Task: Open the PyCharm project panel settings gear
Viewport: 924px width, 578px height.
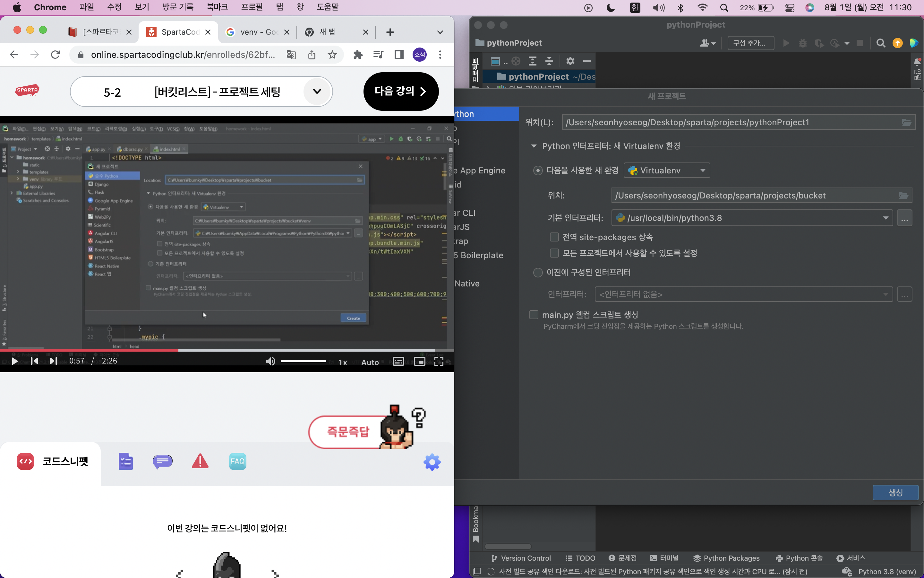Action: tap(570, 61)
